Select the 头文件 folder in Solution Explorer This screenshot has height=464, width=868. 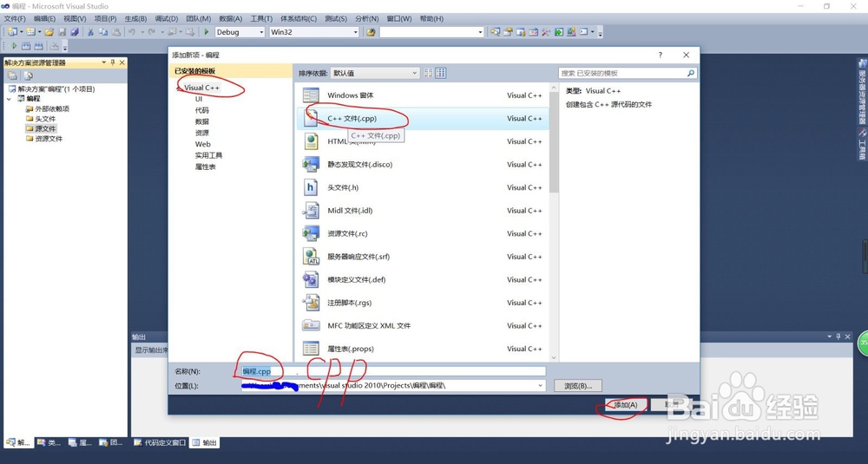coord(41,119)
